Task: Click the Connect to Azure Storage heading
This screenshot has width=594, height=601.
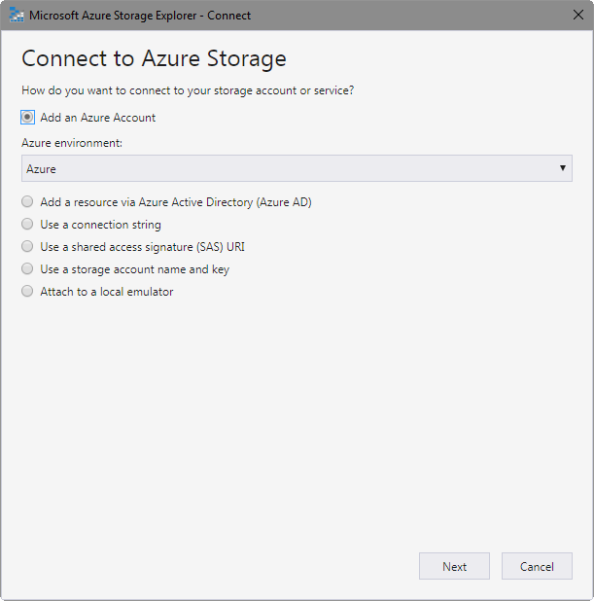Action: [154, 59]
